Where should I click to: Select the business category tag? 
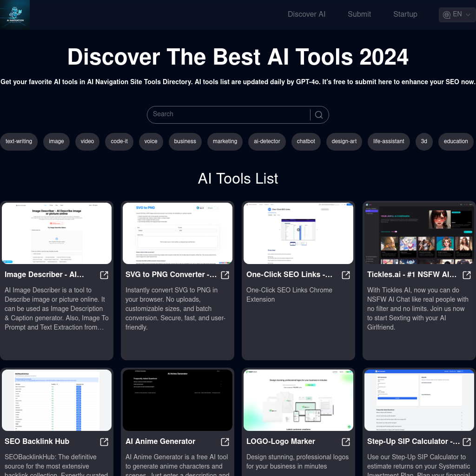(185, 141)
